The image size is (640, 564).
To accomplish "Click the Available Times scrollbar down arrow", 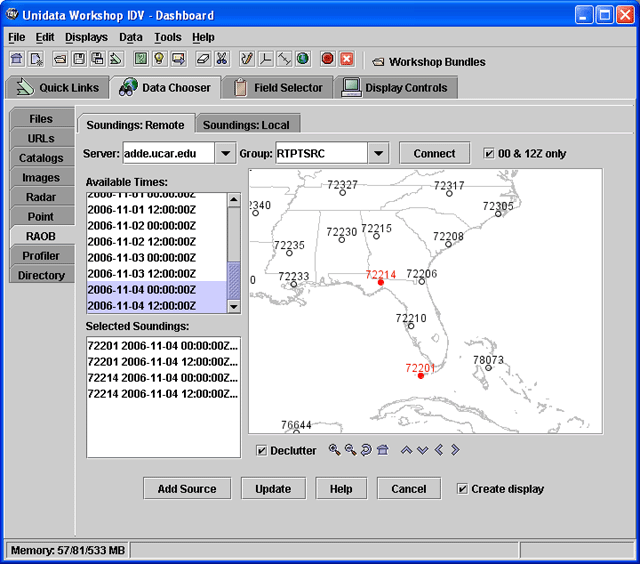I will pos(234,306).
